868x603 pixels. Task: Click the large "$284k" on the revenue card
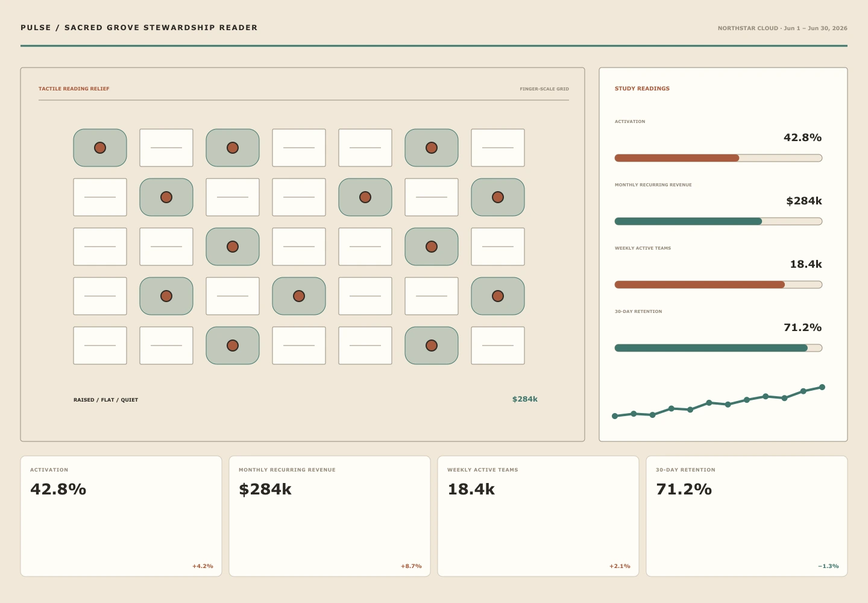pos(265,489)
